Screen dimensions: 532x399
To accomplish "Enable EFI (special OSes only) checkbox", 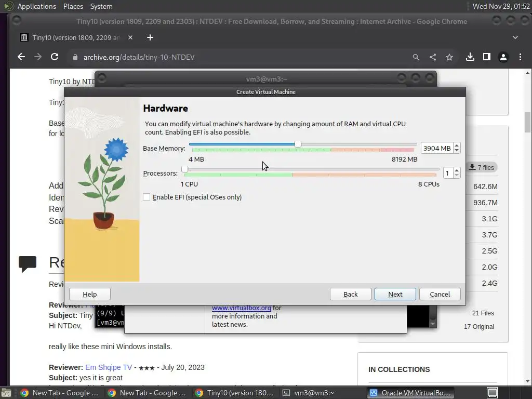I will 147,197.
